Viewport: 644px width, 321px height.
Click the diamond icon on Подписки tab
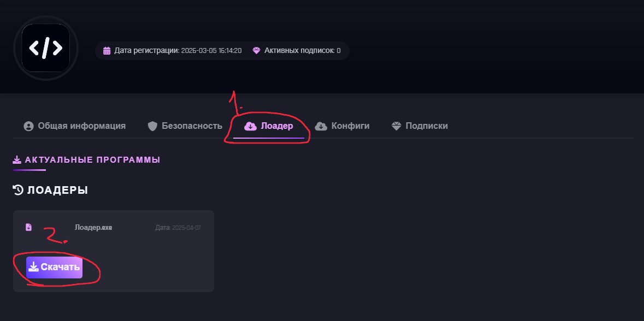(397, 126)
